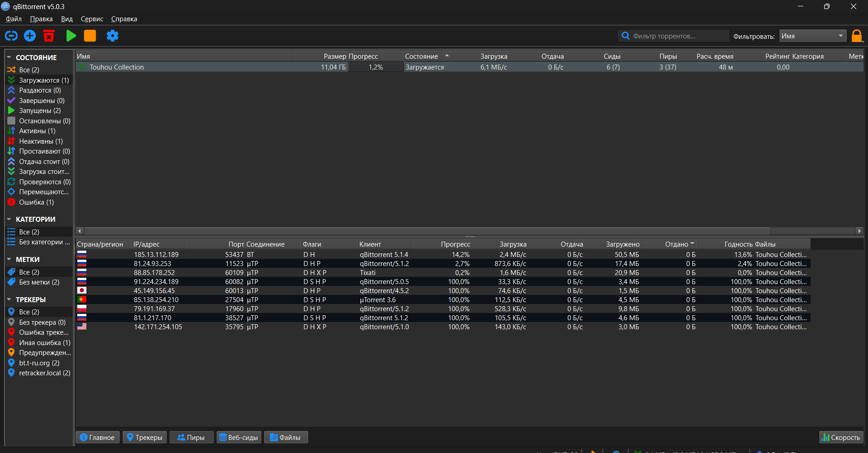Select the Раздаются (0) status filter
The image size is (868, 453).
(x=38, y=90)
